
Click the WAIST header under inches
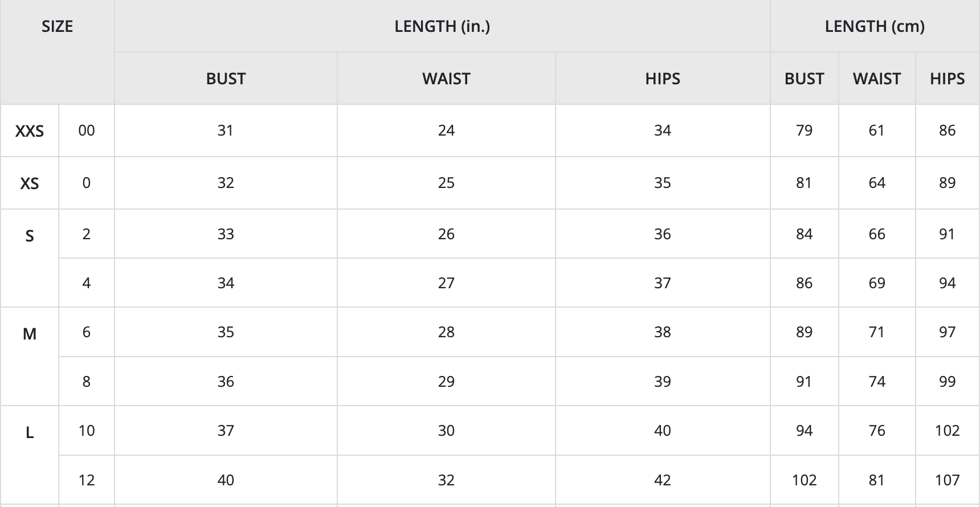pos(446,79)
